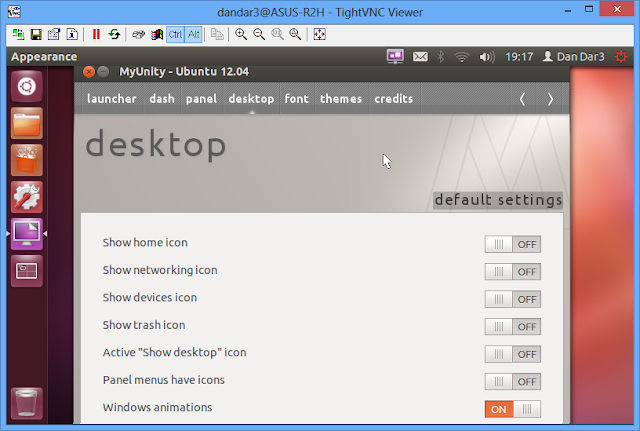This screenshot has height=431, width=640.
Task: Switch to the themes tab
Action: [x=341, y=99]
